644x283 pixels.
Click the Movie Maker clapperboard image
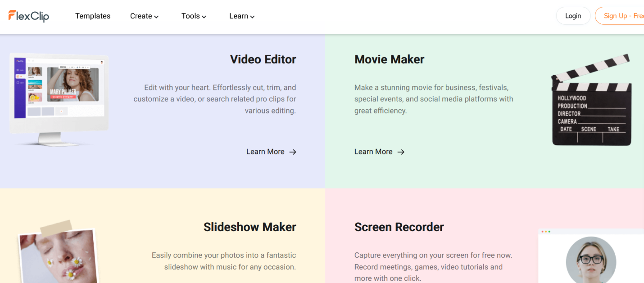coord(591,100)
